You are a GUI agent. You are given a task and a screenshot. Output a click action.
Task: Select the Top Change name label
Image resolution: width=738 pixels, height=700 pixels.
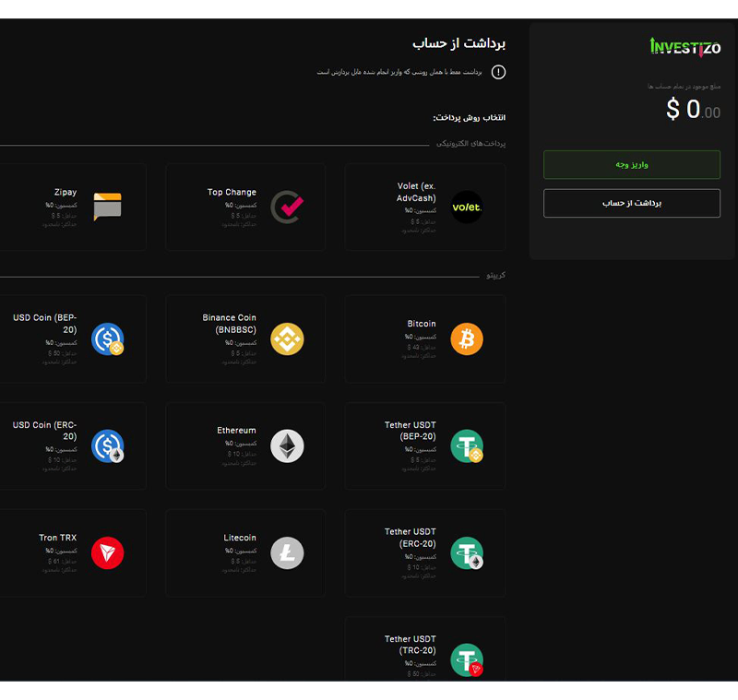[232, 192]
